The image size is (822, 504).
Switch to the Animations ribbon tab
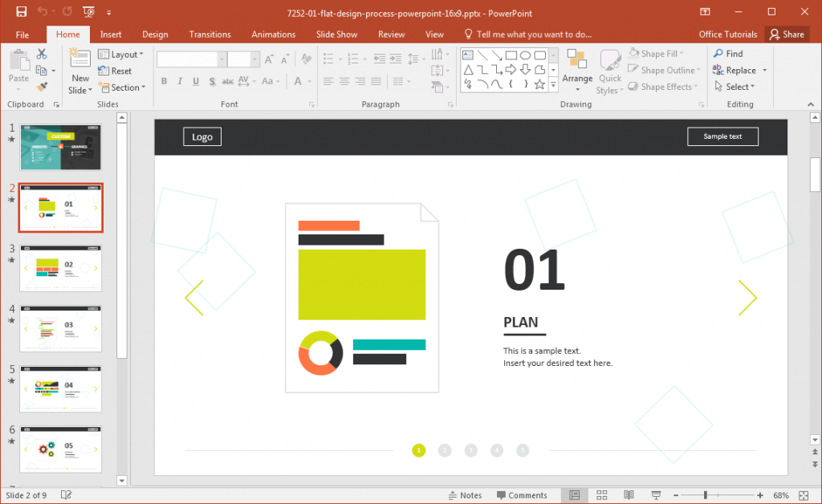click(273, 34)
